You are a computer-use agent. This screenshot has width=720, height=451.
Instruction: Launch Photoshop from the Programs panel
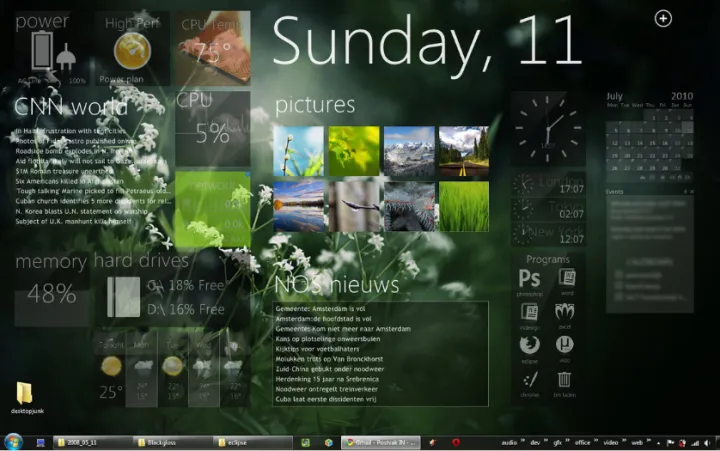[x=530, y=280]
